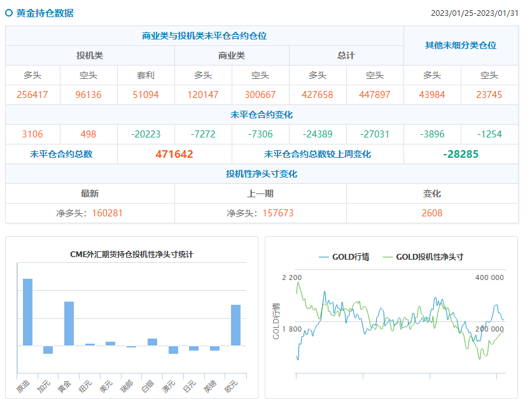Click the date range 2023/01/25-2023/01/31
The height and width of the screenshot is (399, 532).
[x=475, y=13]
